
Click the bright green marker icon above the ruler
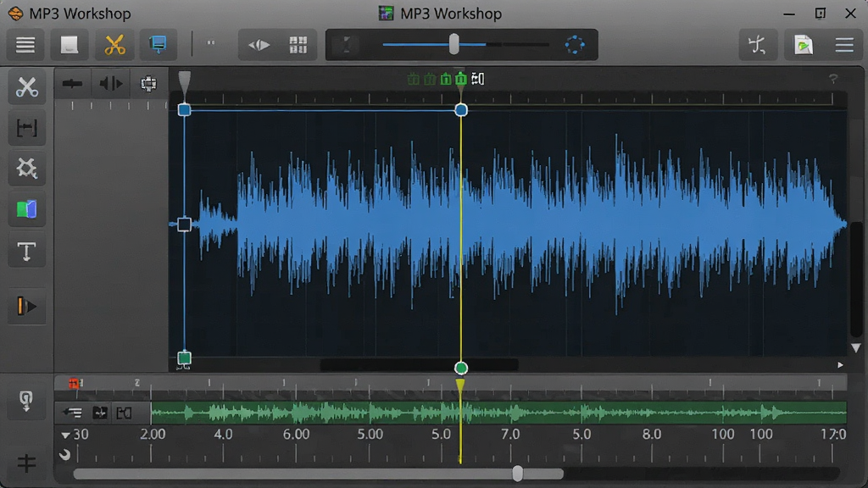pos(460,79)
